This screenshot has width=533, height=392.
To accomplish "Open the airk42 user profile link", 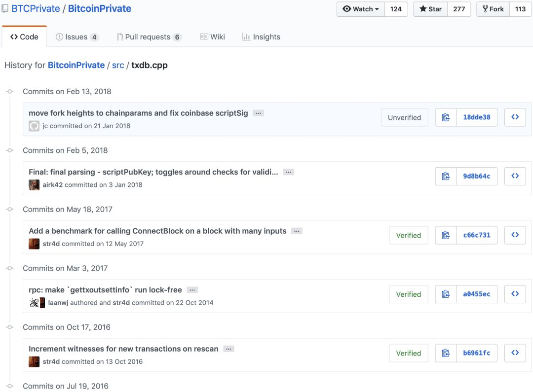I will point(53,185).
